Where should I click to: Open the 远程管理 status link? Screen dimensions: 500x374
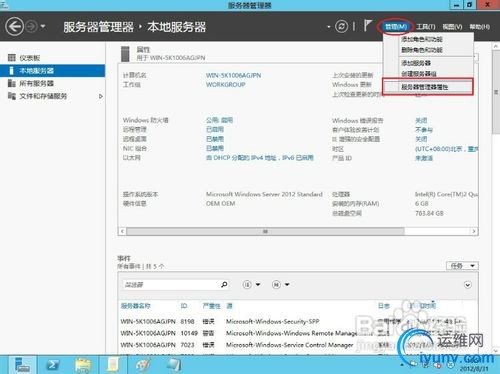tap(215, 129)
